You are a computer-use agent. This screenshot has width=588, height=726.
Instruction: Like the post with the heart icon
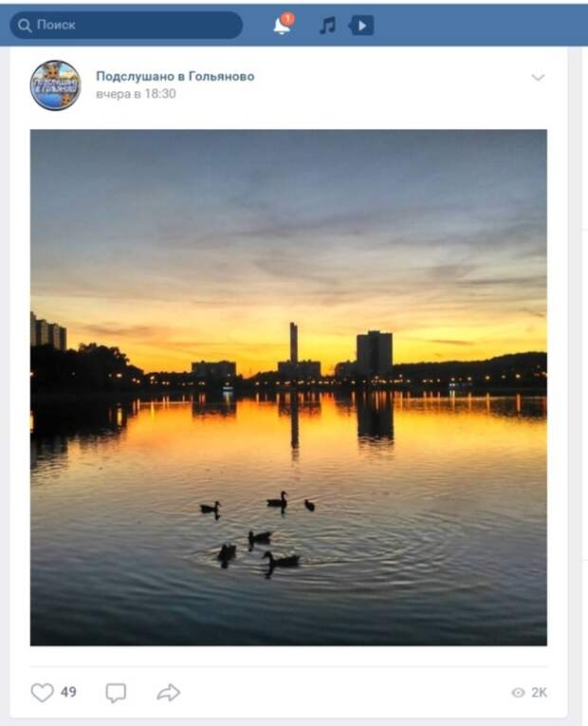click(x=42, y=692)
